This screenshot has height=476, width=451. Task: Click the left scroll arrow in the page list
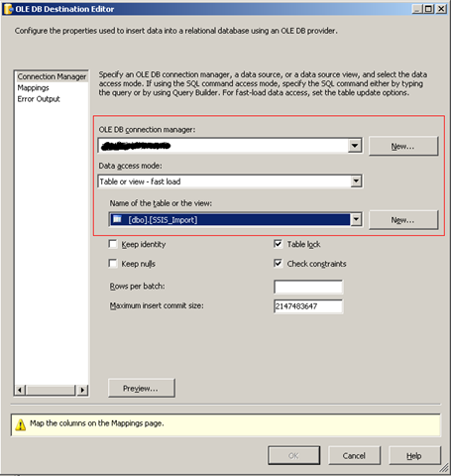point(20,390)
